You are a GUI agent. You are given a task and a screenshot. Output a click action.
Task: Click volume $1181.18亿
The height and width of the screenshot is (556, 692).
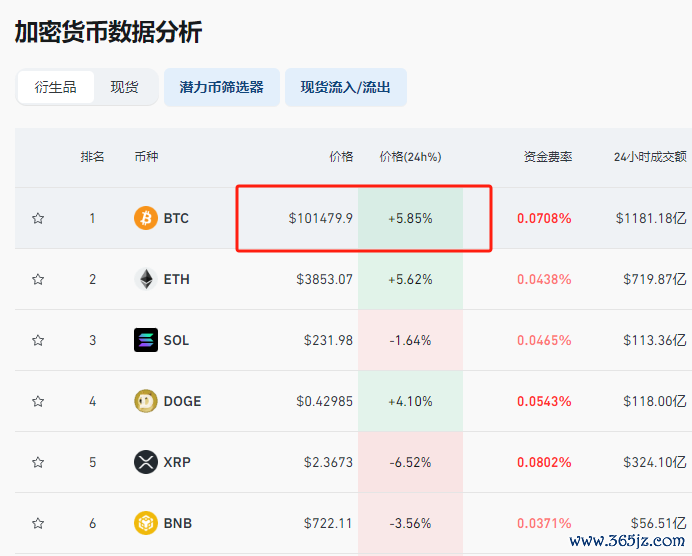(651, 218)
